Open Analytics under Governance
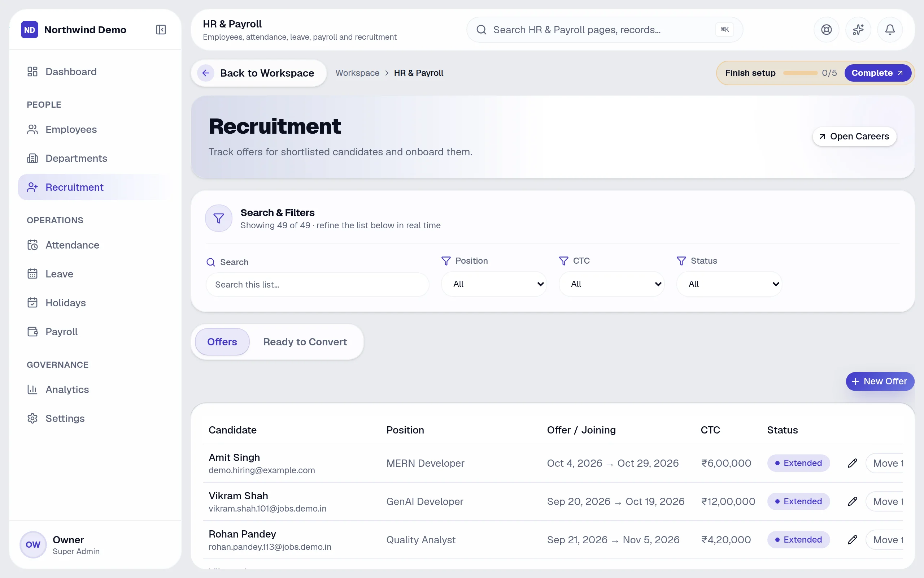 click(x=95, y=389)
